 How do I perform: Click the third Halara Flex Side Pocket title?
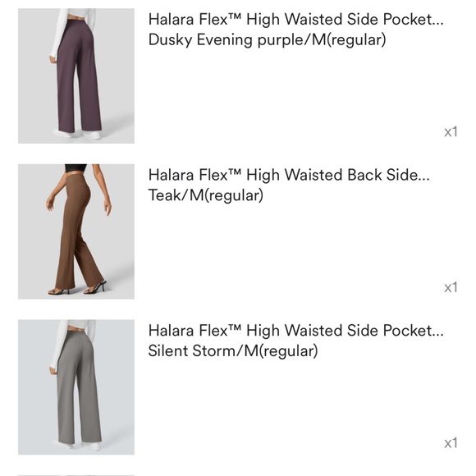pos(296,331)
